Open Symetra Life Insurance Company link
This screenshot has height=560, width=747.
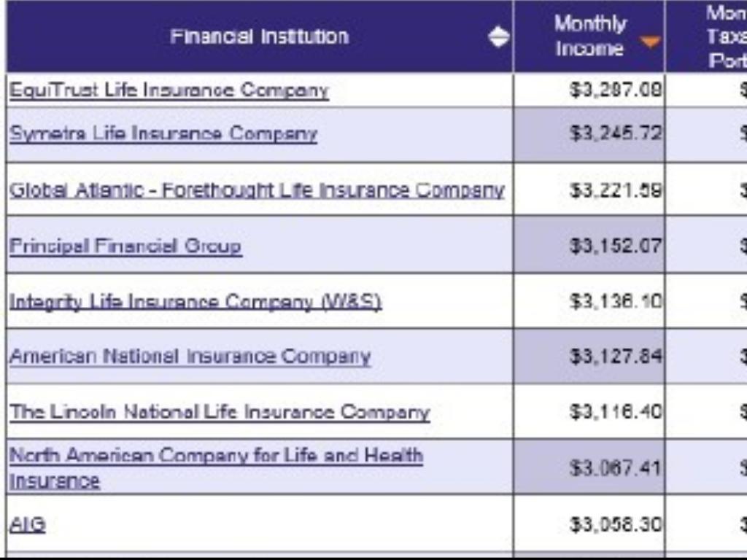[163, 134]
